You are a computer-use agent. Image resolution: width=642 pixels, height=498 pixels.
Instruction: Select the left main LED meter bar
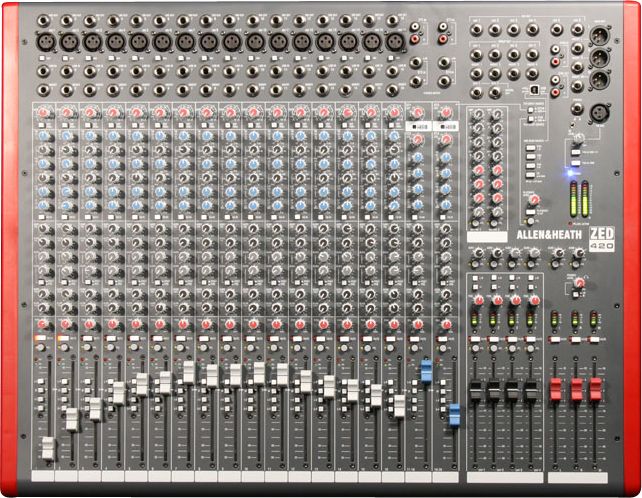[574, 199]
